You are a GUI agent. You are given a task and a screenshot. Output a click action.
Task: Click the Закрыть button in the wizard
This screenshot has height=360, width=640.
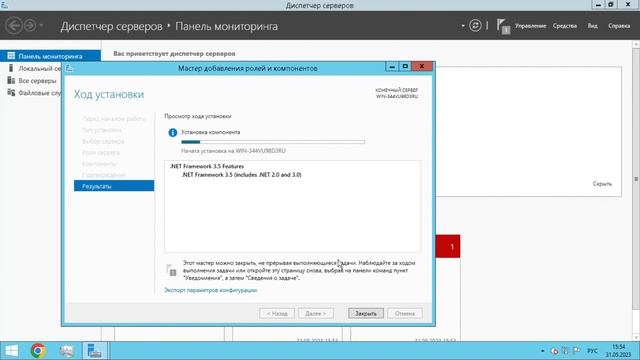pos(366,313)
